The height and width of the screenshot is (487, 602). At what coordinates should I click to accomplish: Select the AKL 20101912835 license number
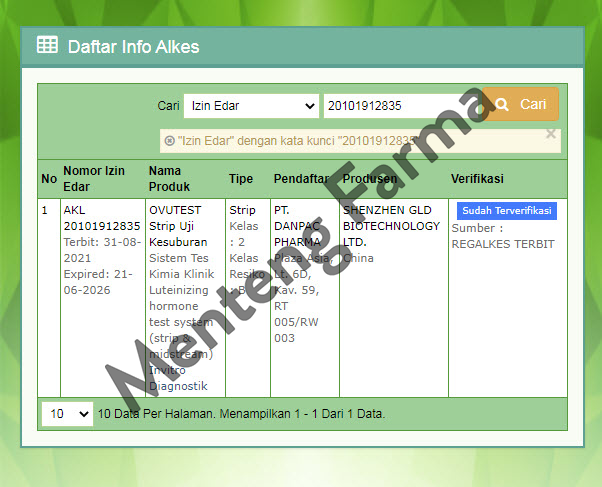102,218
